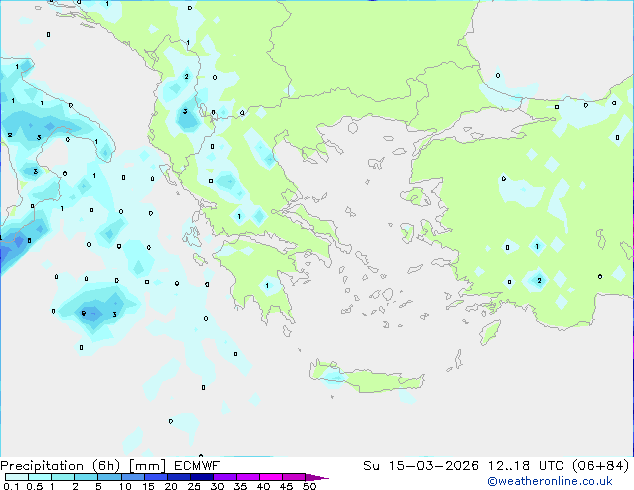This screenshot has width=634, height=490.
Task: Click the island of Rhodes on map
Action: coord(490,332)
